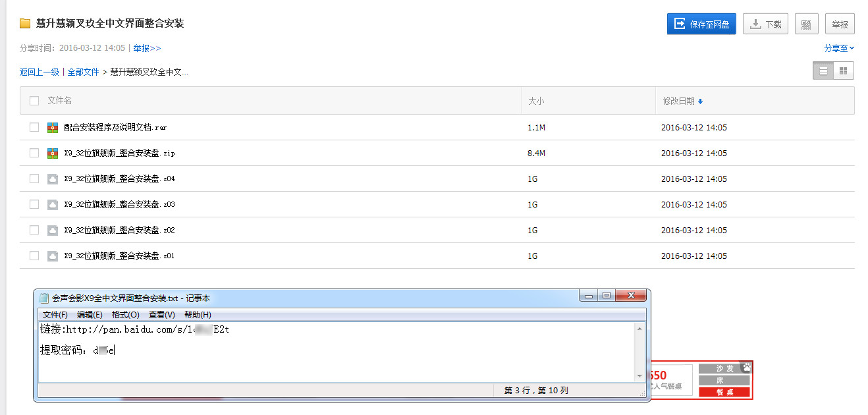Click the zip archive icon of X9_32位旗舰版

pyautogui.click(x=53, y=153)
